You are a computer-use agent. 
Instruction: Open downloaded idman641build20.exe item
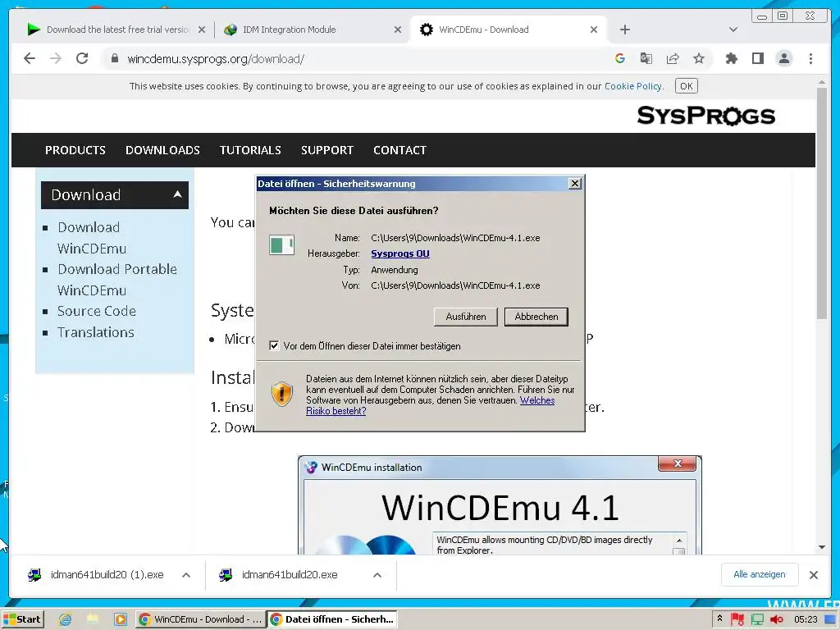tap(288, 575)
